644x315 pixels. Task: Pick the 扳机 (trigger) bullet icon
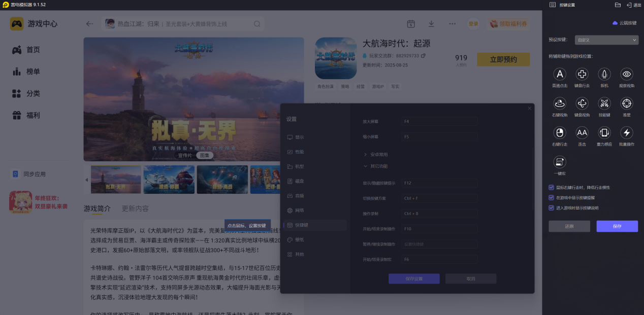tap(604, 75)
